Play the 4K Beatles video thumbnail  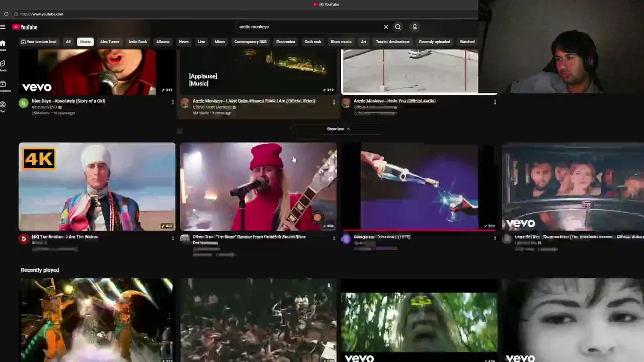click(97, 187)
